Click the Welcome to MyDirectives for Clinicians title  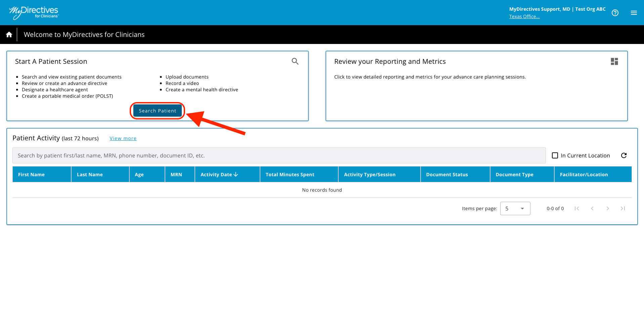pyautogui.click(x=84, y=35)
